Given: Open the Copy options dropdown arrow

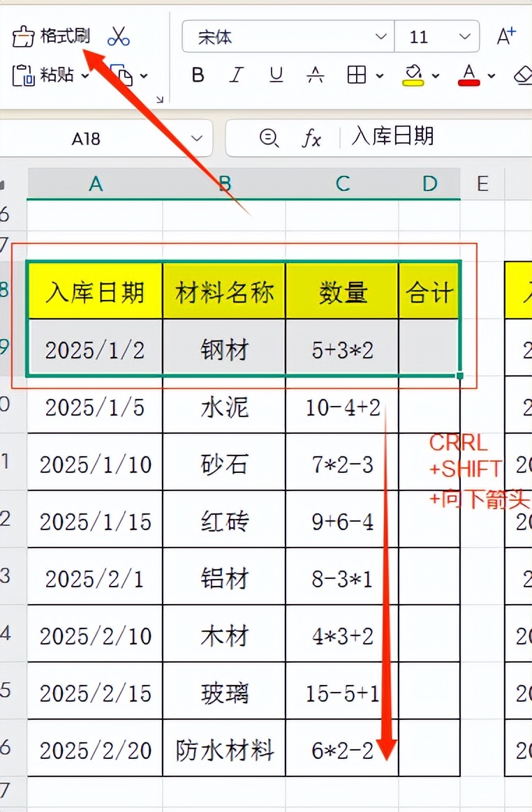Looking at the screenshot, I should click(x=144, y=75).
